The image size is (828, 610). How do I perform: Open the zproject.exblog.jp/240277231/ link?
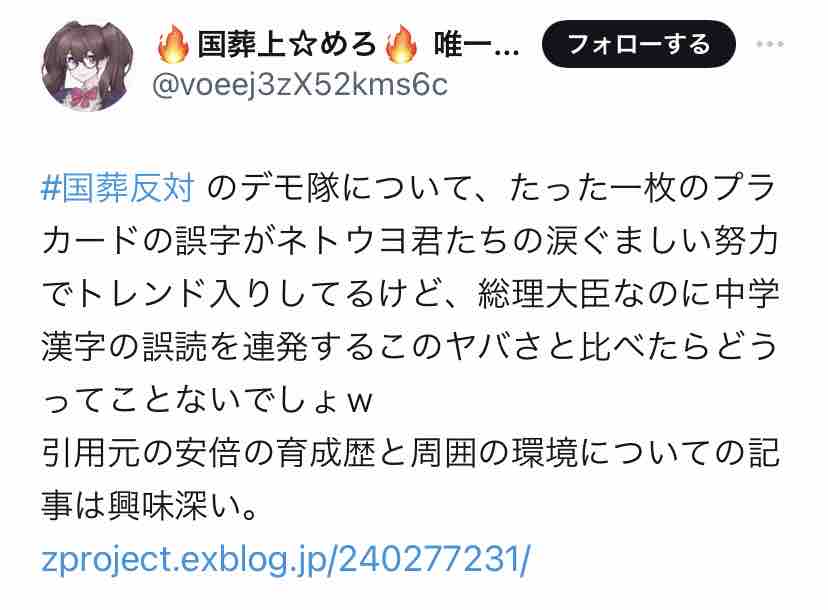pyautogui.click(x=285, y=558)
